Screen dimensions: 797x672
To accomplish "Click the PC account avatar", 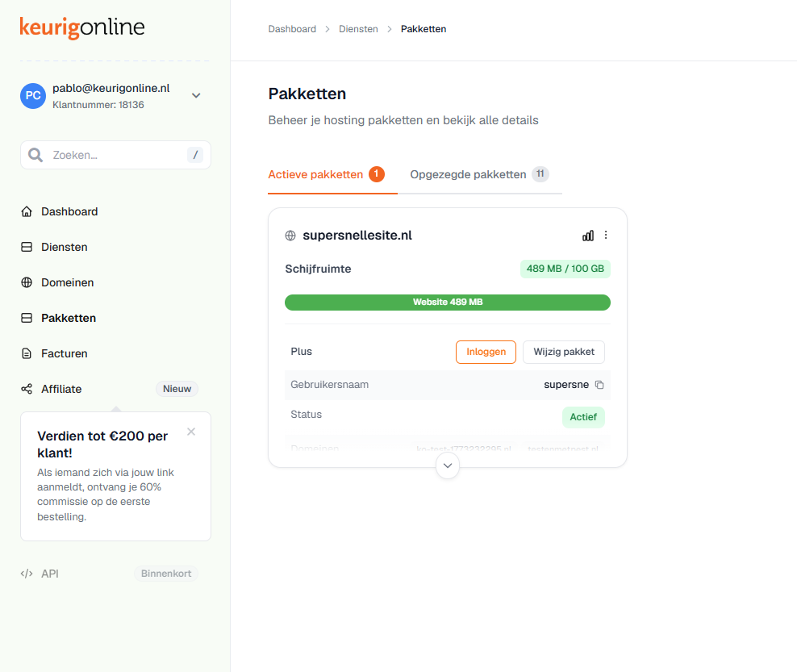I will (33, 95).
